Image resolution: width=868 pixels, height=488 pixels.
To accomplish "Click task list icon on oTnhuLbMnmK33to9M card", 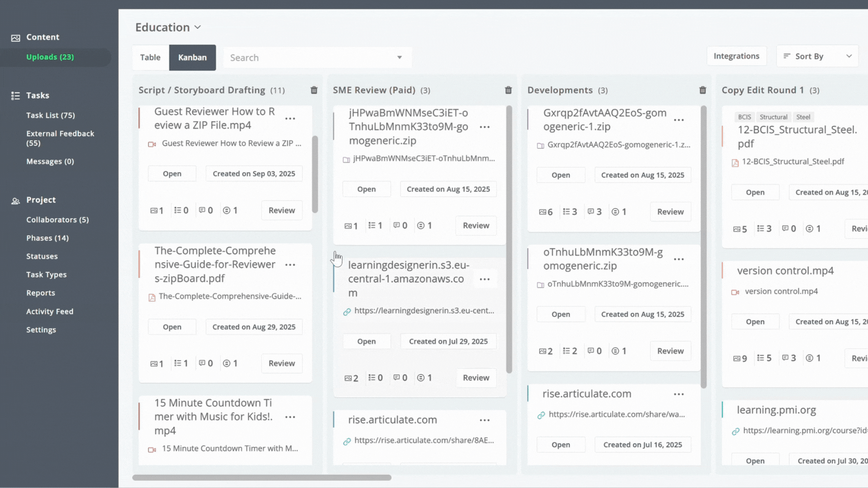I will [566, 351].
